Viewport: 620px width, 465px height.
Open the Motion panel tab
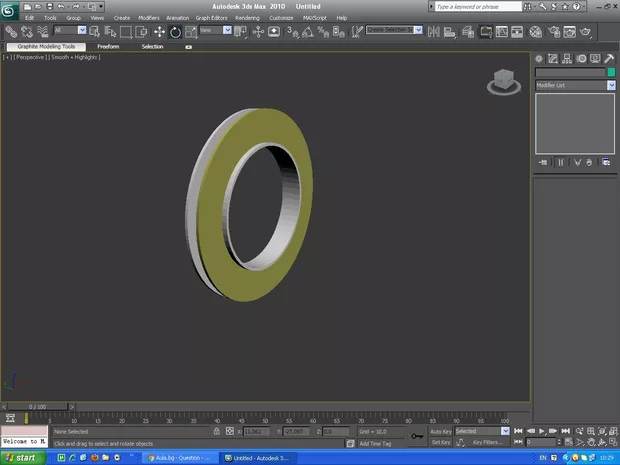581,59
